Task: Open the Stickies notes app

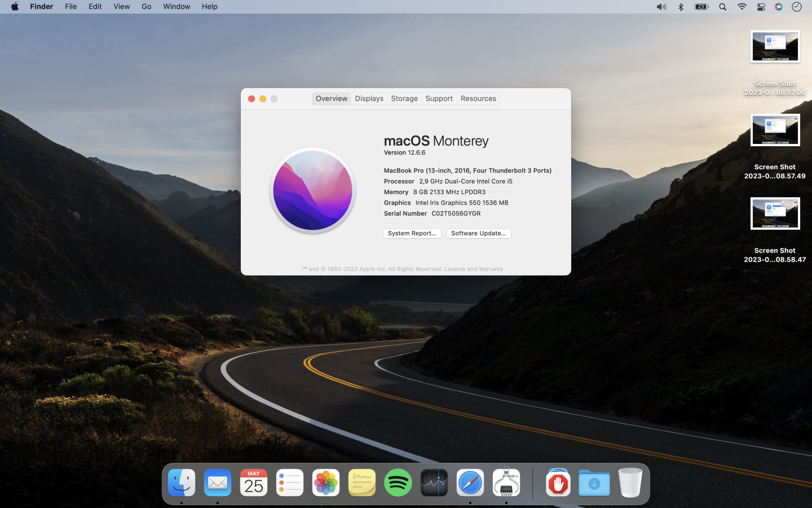Action: click(362, 483)
